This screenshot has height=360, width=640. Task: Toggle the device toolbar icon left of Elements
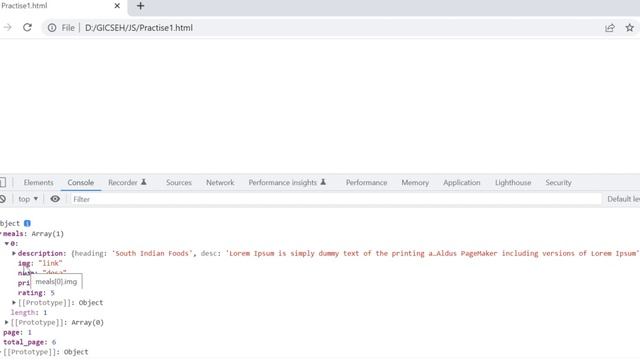(2, 182)
